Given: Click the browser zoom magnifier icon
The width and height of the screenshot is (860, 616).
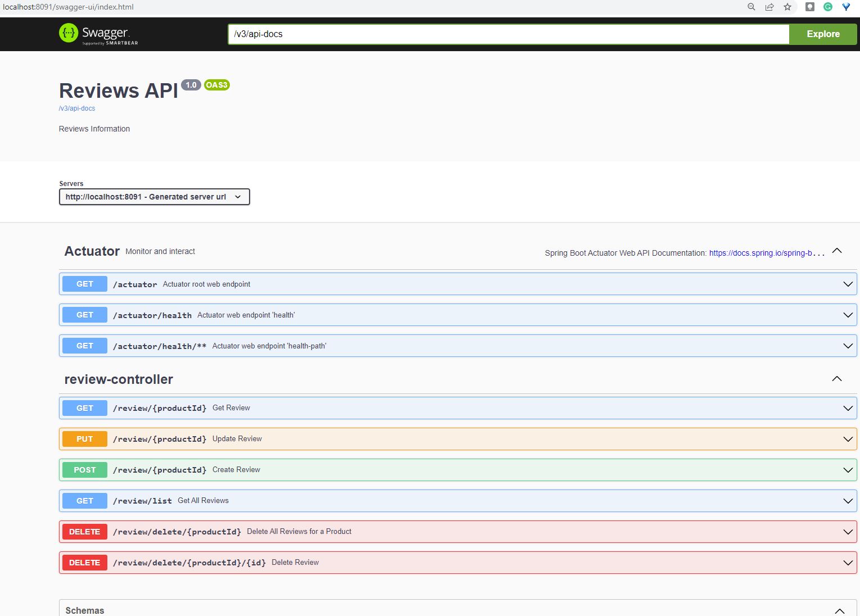Looking at the screenshot, I should click(x=751, y=7).
